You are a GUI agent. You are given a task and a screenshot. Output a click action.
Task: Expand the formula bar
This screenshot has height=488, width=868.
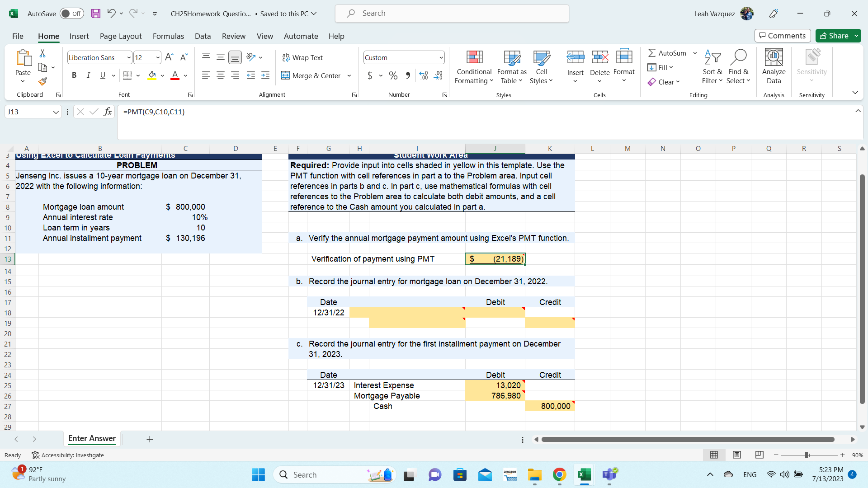(858, 111)
